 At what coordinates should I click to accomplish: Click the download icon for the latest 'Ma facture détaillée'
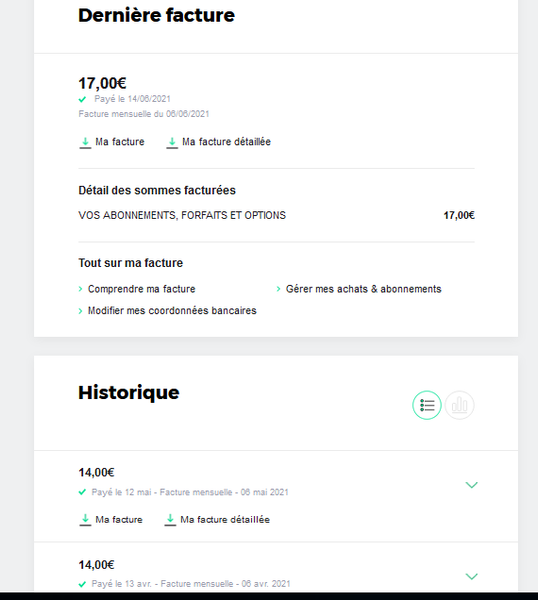click(x=172, y=143)
